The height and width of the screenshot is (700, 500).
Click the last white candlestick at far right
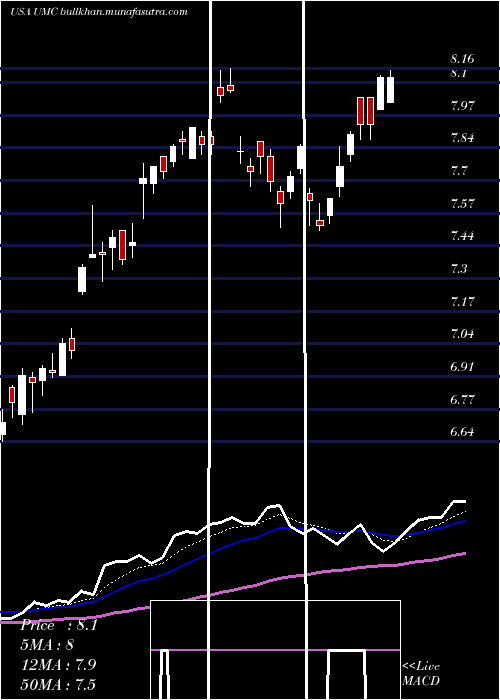(x=391, y=90)
